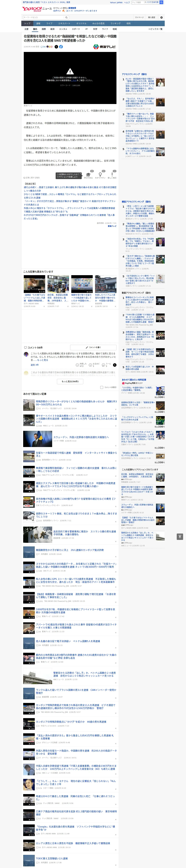Image resolution: width=186 pixels, height=868 pixels.
Task: Click the 東海テレビ logo beside the headline
Action: click(x=104, y=47)
